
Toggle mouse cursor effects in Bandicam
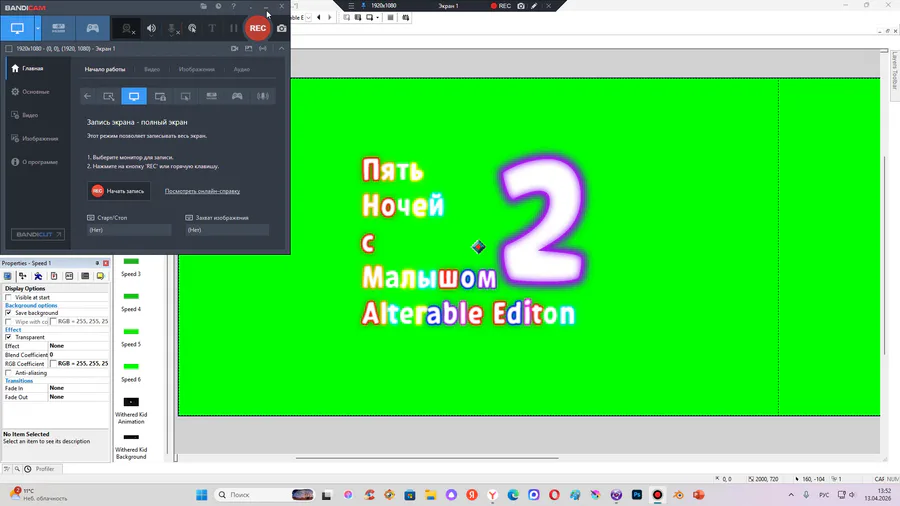point(192,28)
